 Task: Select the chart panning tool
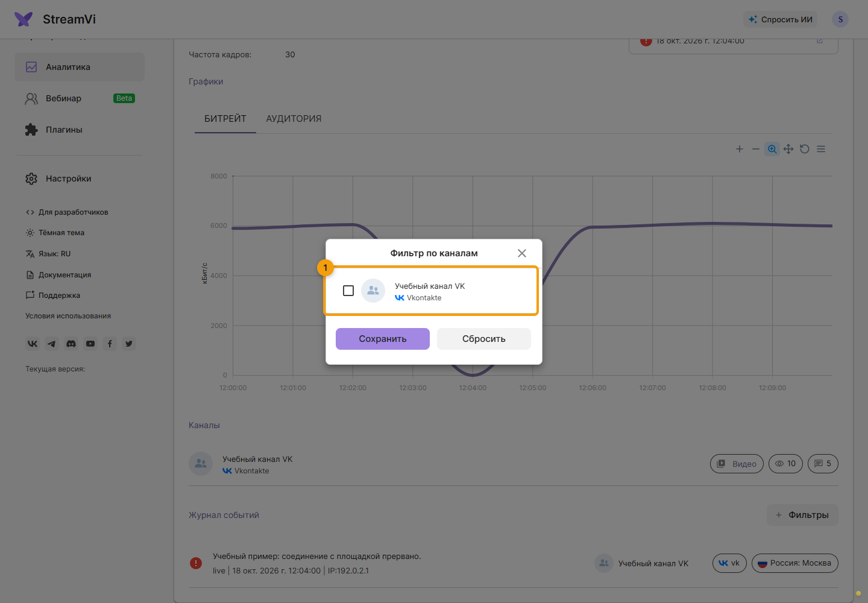point(788,149)
